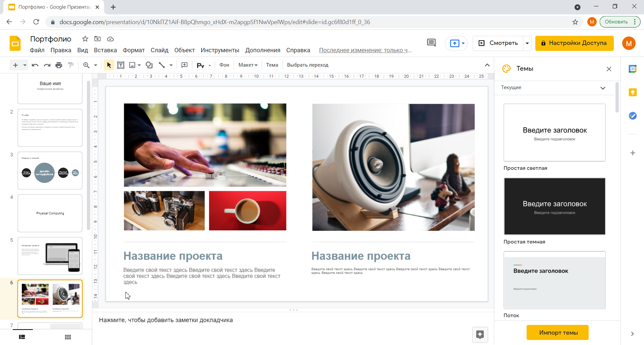Apply the Простая темная theme
This screenshot has width=644, height=345.
[x=554, y=206]
